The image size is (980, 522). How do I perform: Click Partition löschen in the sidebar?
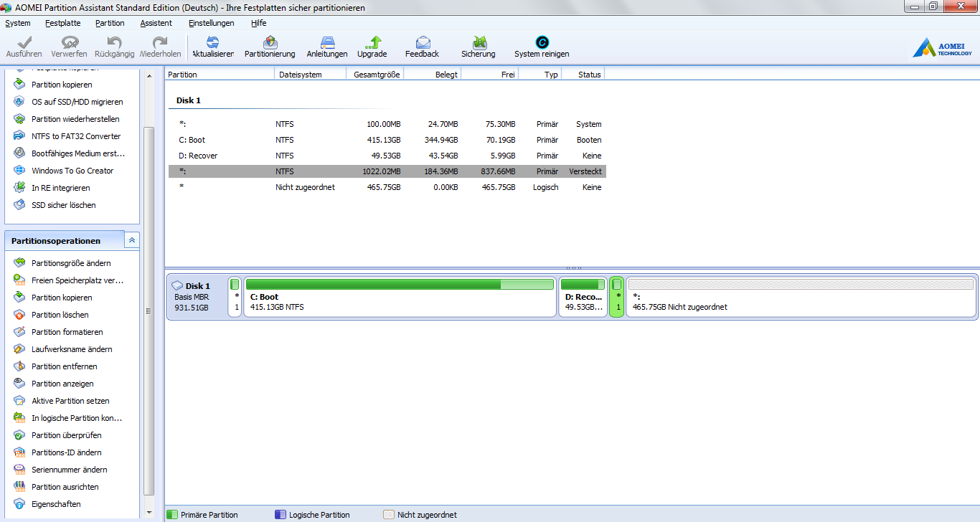coord(60,315)
